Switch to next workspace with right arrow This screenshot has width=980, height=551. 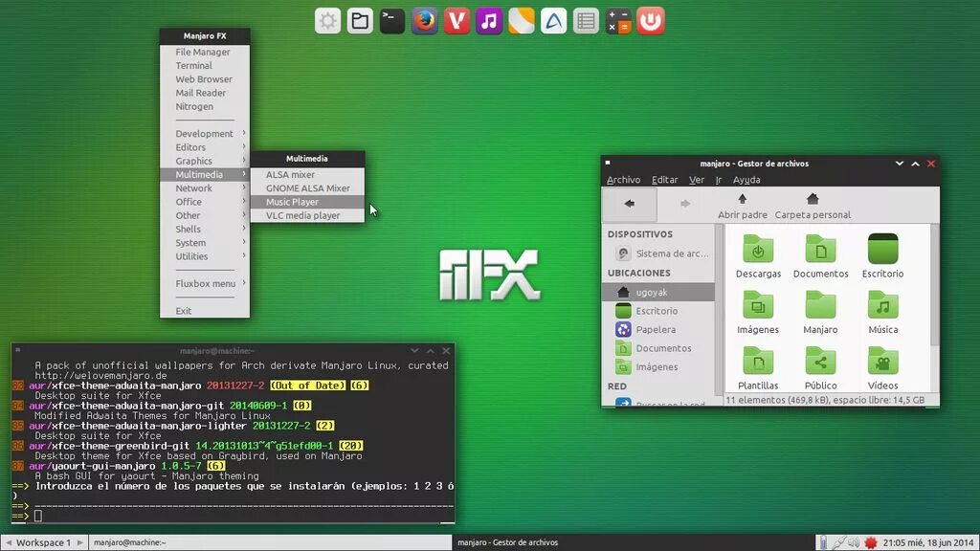tap(80, 543)
